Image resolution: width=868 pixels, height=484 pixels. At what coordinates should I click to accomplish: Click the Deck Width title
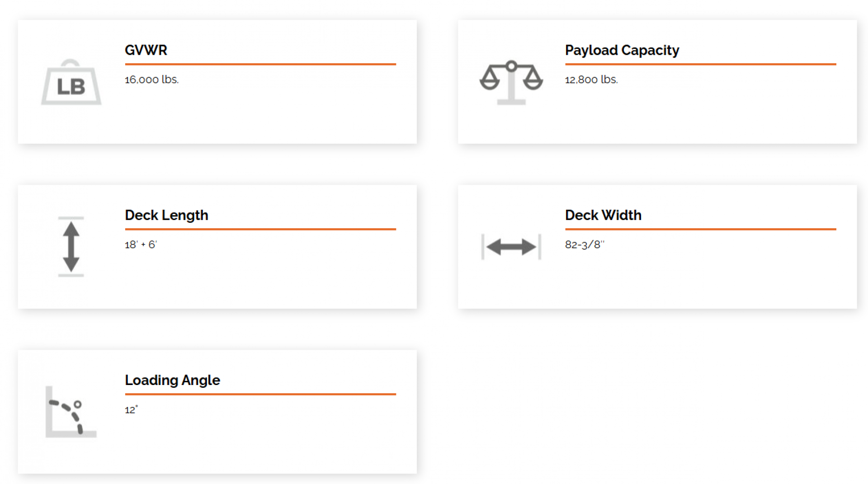pyautogui.click(x=603, y=215)
